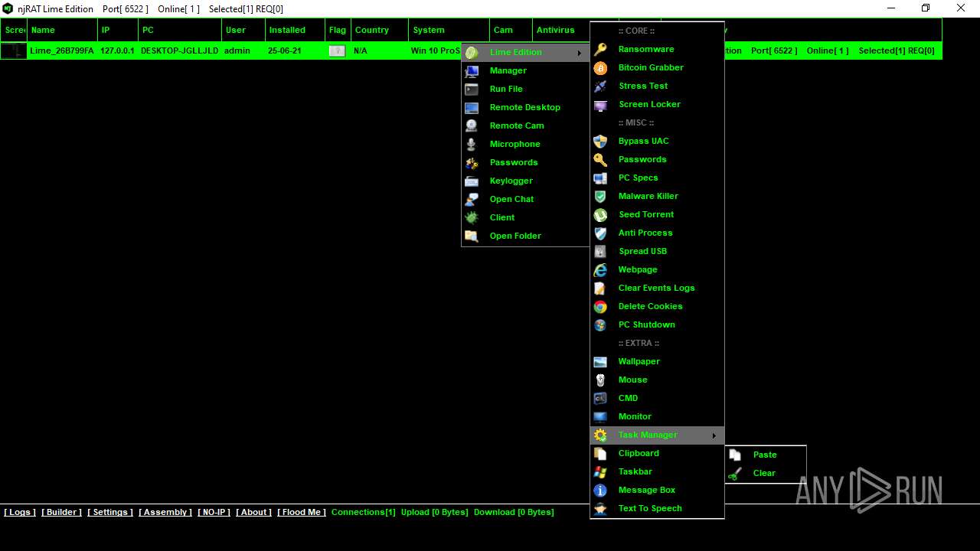Click the Message Box info icon
This screenshot has height=551, width=980.
[600, 490]
